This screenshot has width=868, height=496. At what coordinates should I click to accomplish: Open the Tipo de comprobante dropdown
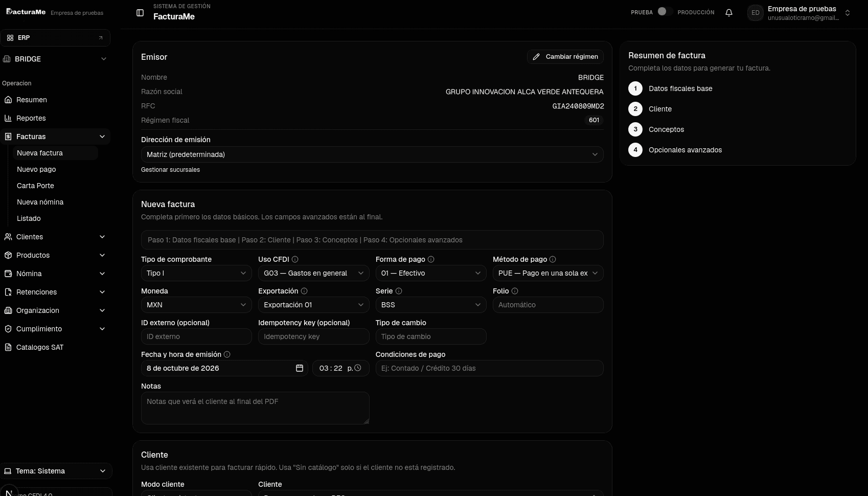coord(196,273)
